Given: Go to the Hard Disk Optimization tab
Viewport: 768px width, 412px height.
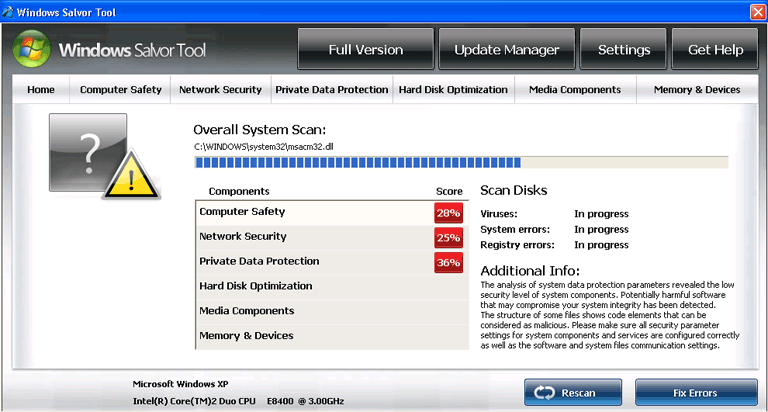Looking at the screenshot, I should (x=453, y=90).
